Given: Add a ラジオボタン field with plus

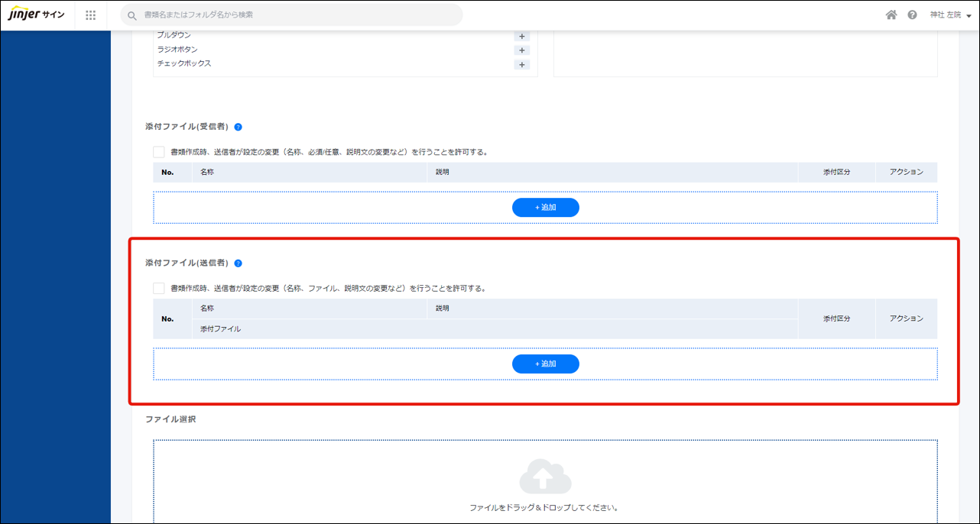Looking at the screenshot, I should pos(522,50).
